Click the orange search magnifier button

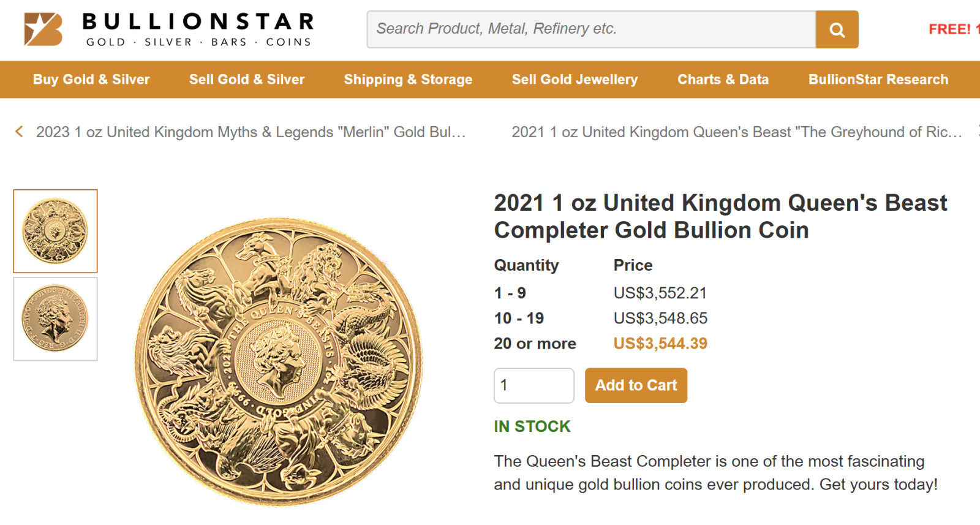pos(837,29)
